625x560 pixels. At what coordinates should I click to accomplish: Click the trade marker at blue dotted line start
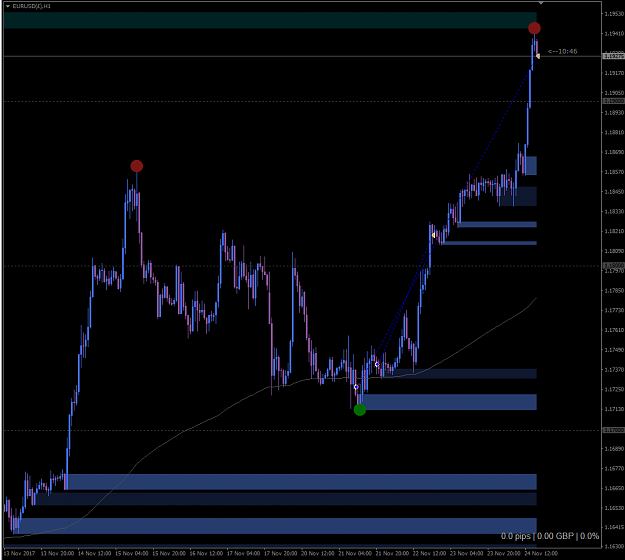pos(377,364)
